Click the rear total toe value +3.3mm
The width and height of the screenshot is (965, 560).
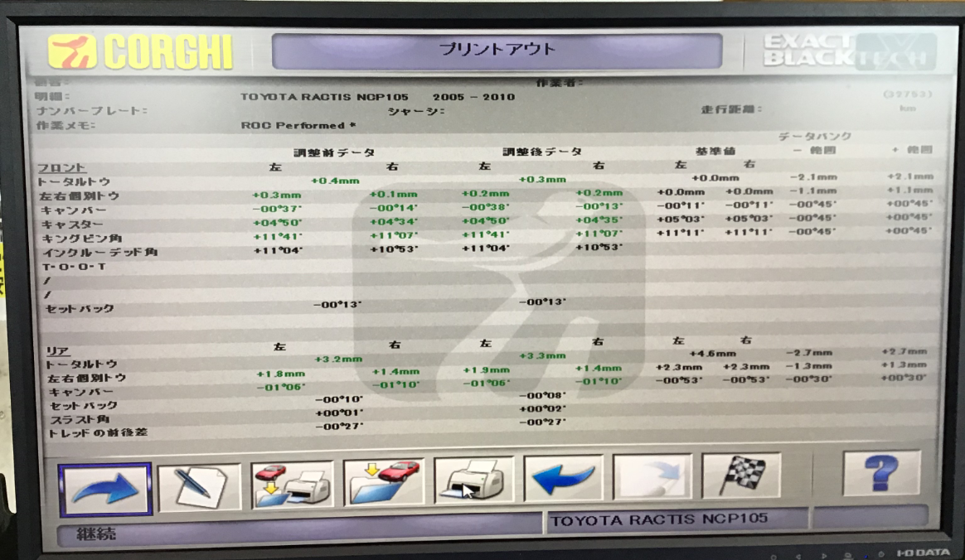(542, 356)
